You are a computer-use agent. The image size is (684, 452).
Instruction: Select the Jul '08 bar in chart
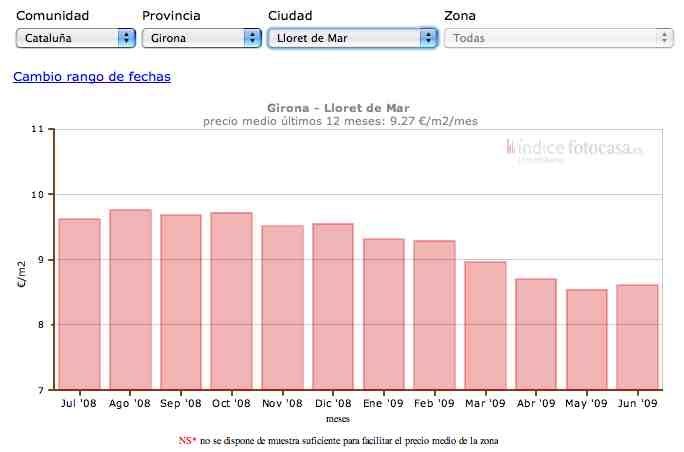[x=79, y=304]
